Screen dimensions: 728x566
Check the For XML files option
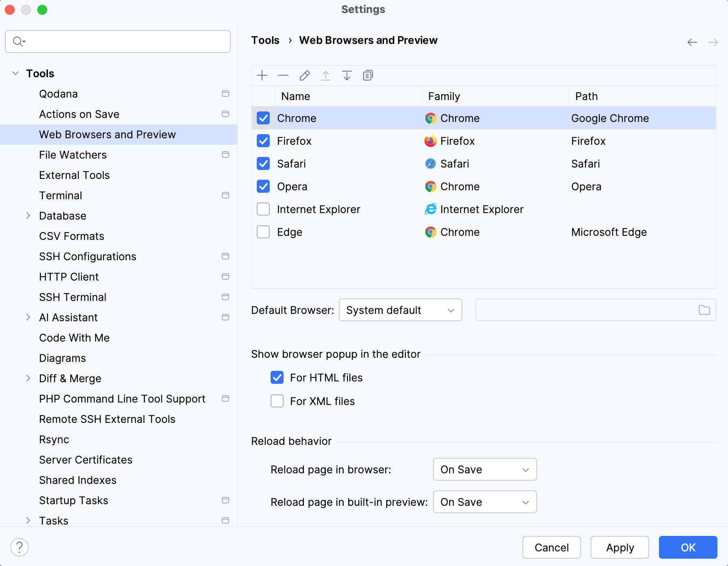click(x=277, y=401)
